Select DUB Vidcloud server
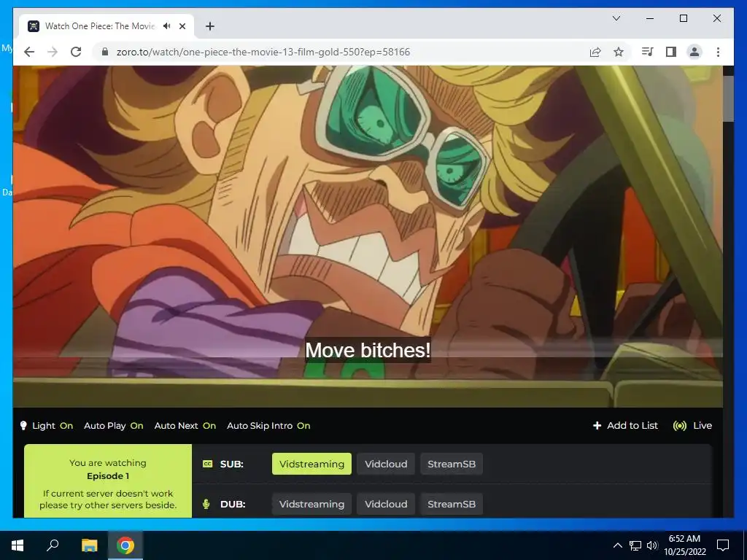Image resolution: width=747 pixels, height=560 pixels. [386, 504]
